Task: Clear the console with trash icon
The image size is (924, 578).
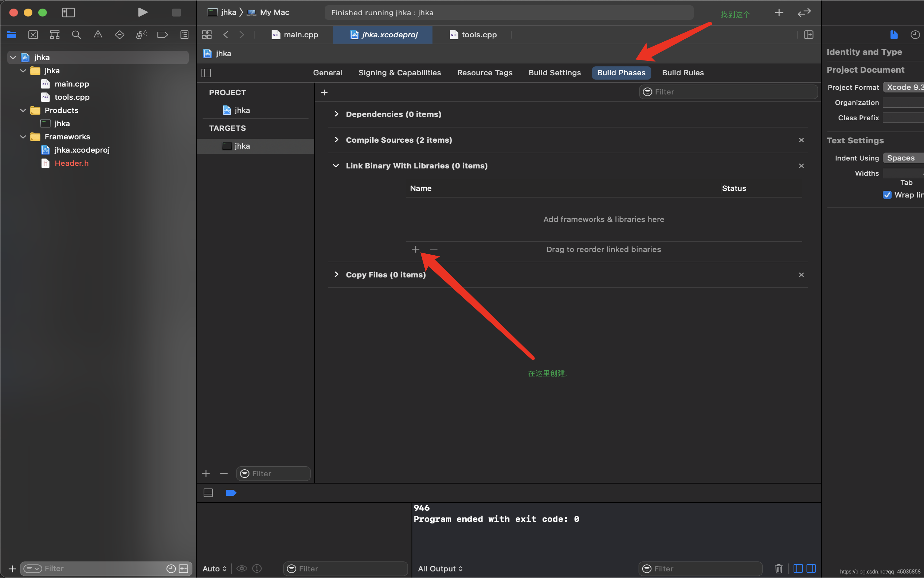Action: point(778,568)
